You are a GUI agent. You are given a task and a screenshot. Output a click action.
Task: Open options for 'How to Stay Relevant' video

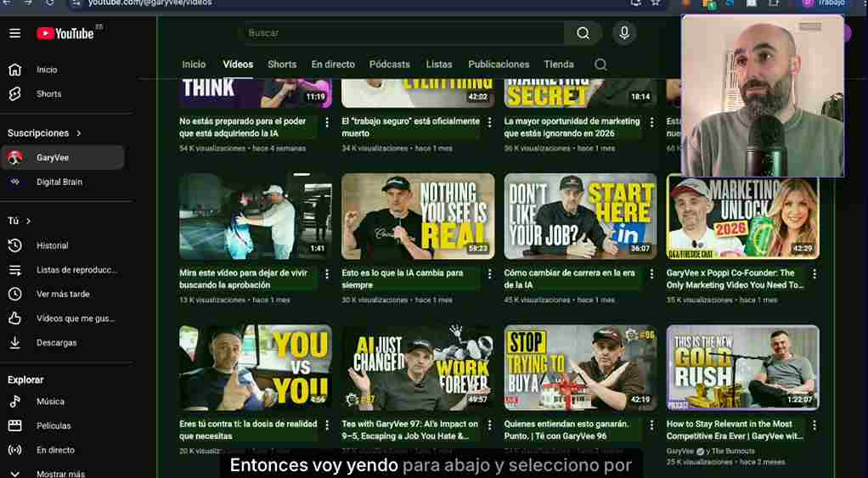814,425
